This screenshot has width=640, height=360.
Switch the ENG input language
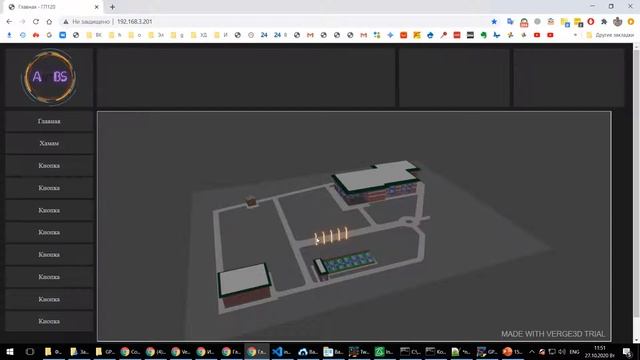575,351
